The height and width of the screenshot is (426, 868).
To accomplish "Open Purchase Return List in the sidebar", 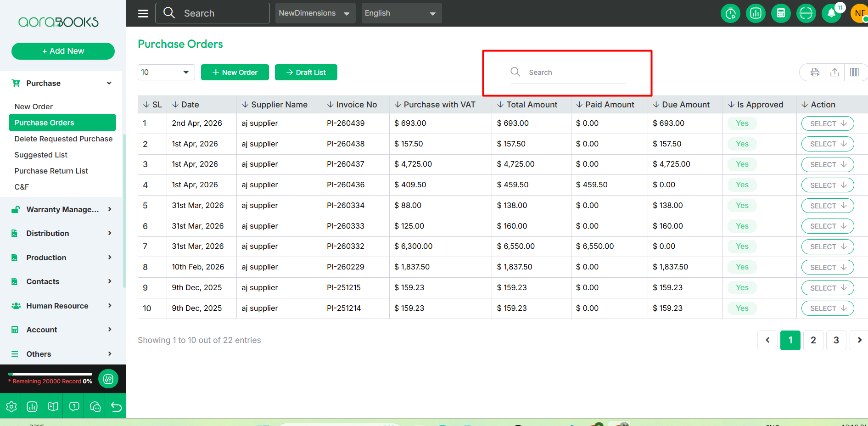I will point(51,171).
